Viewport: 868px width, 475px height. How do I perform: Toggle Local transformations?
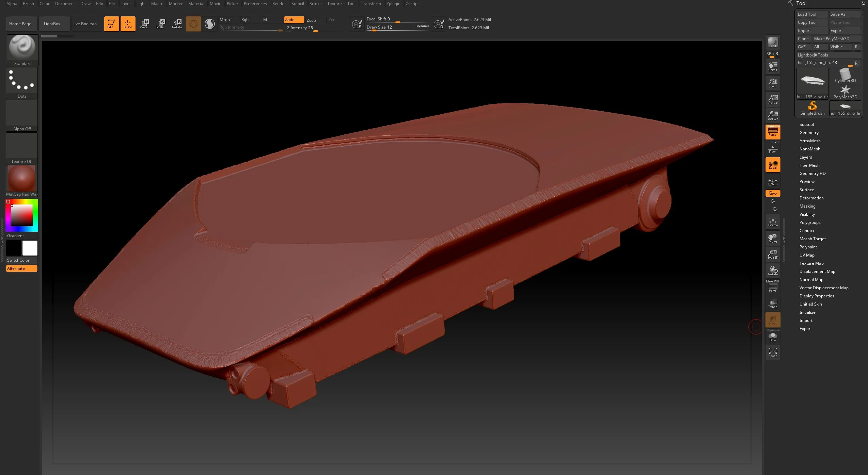point(773,165)
